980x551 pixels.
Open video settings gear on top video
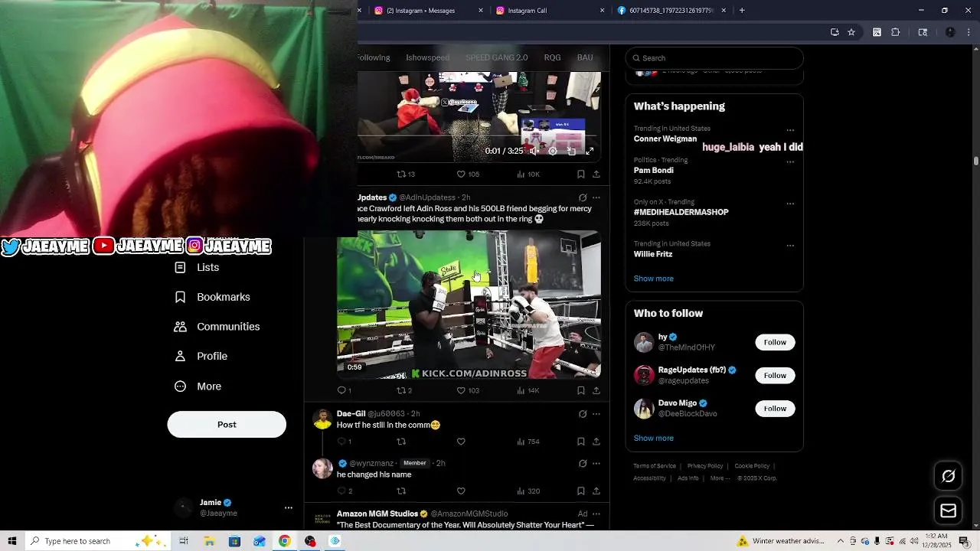[x=553, y=152]
